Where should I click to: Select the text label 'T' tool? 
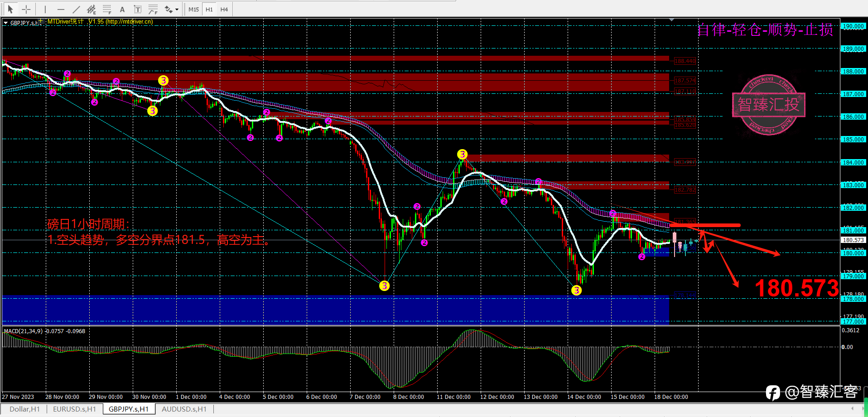pos(138,9)
